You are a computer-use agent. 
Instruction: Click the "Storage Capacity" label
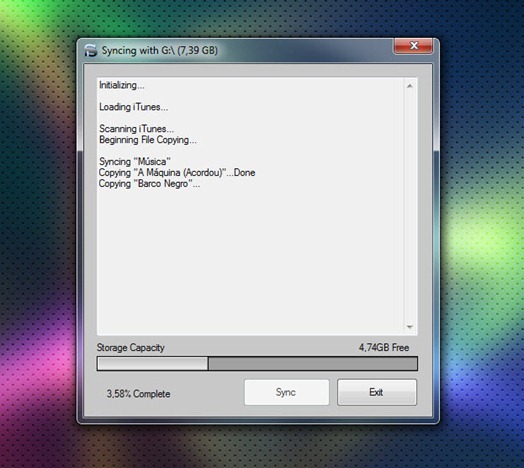coord(131,348)
